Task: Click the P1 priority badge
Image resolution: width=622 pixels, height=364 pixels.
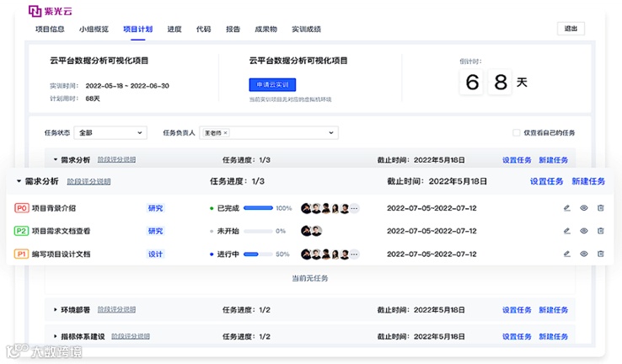Action: coord(22,254)
